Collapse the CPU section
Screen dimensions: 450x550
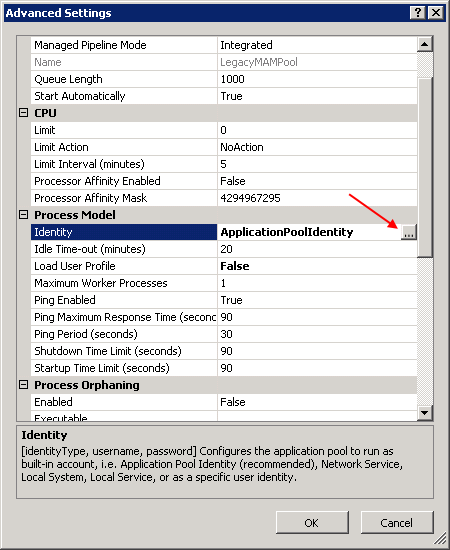point(23,113)
